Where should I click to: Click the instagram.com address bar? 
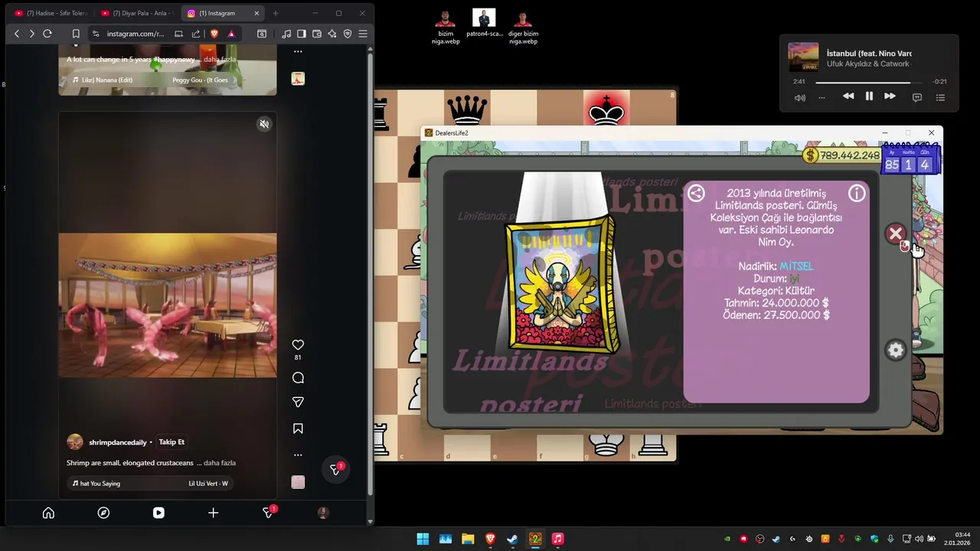135,34
